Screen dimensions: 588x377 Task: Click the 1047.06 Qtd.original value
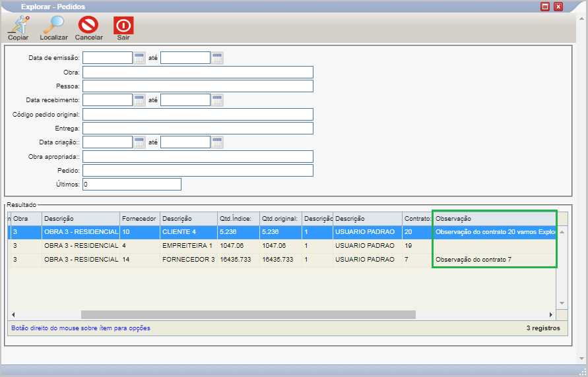click(x=280, y=246)
